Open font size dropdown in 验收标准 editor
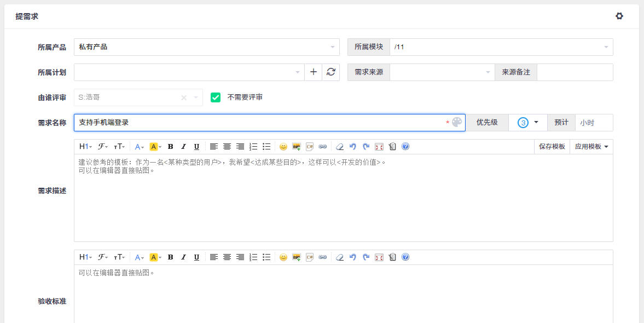644x323 pixels. (119, 257)
